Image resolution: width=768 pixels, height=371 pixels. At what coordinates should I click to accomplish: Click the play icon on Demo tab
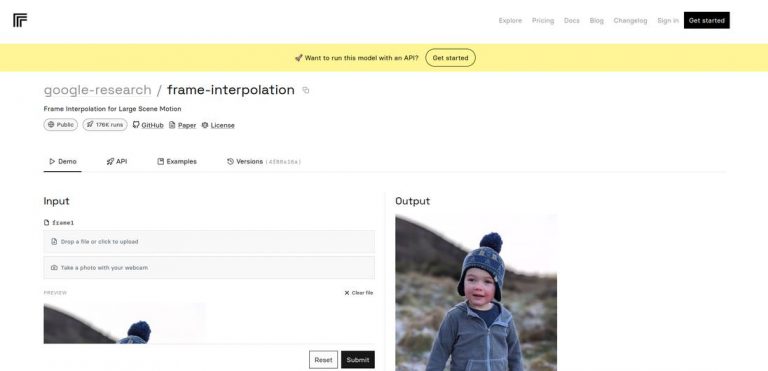[52, 162]
